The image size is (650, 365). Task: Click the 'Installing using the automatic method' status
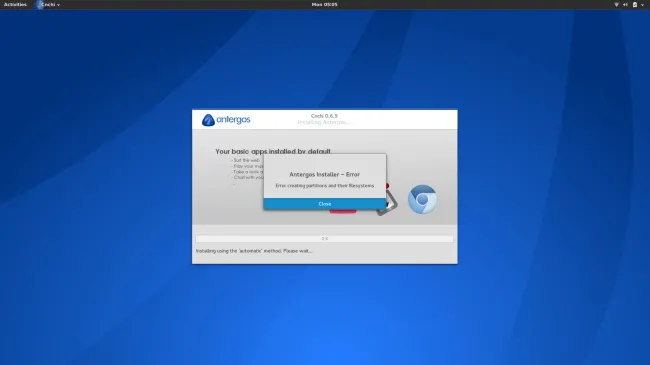coord(254,251)
